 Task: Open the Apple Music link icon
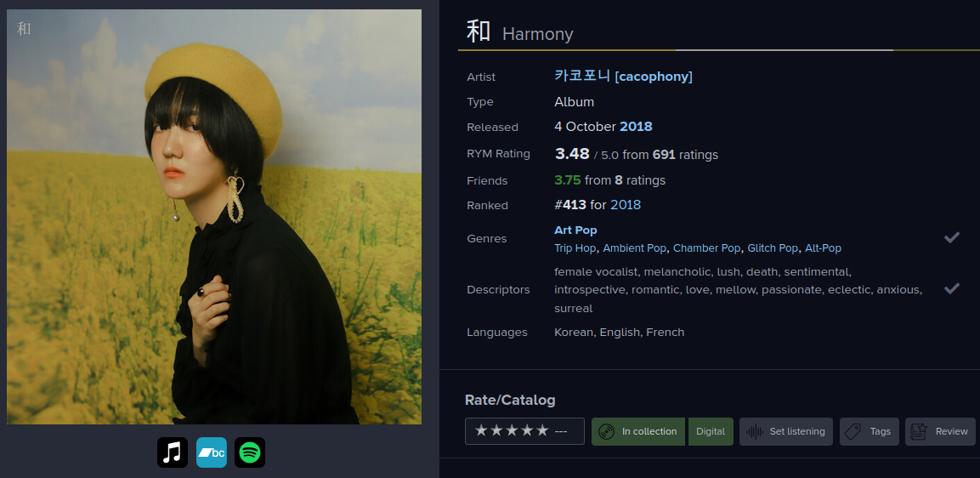click(173, 452)
